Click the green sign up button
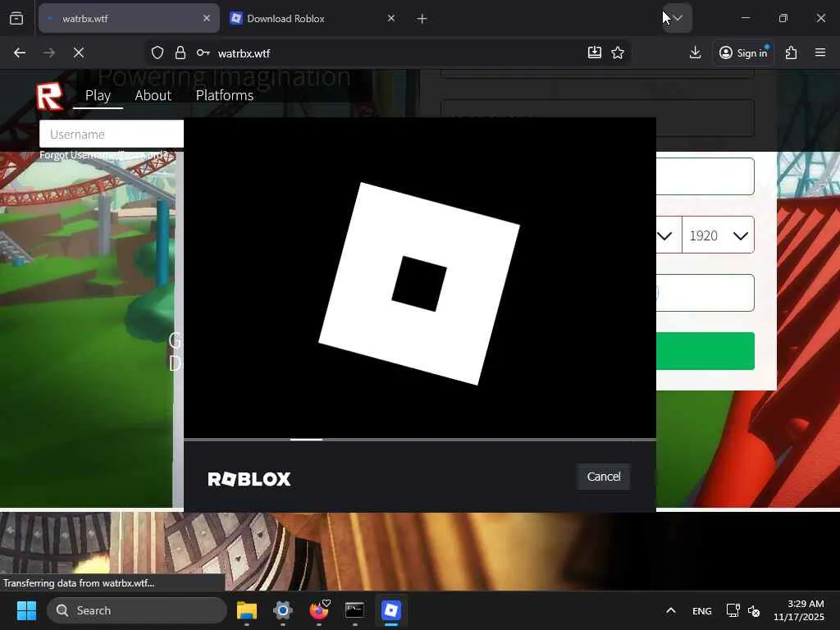 (705, 351)
